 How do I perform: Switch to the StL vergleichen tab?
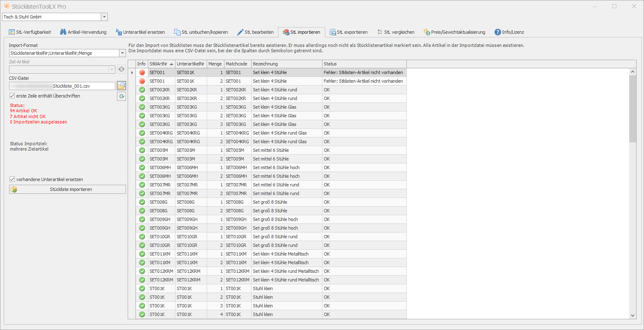tap(396, 32)
